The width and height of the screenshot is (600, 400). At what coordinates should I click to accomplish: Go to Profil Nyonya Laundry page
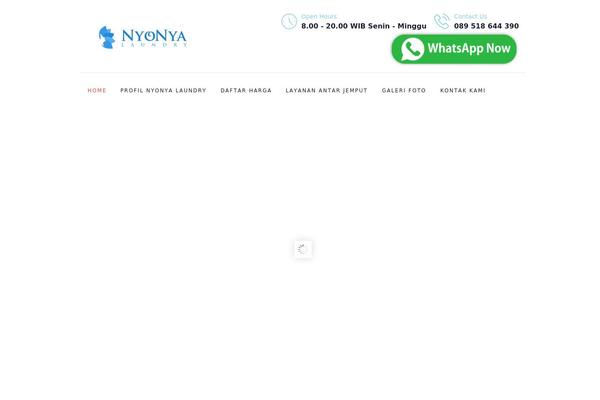tap(163, 91)
